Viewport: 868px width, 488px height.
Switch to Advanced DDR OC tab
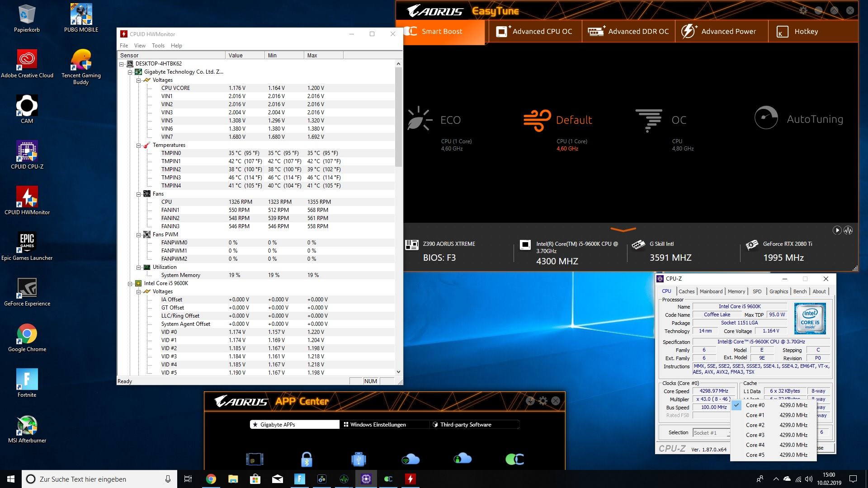(x=628, y=32)
